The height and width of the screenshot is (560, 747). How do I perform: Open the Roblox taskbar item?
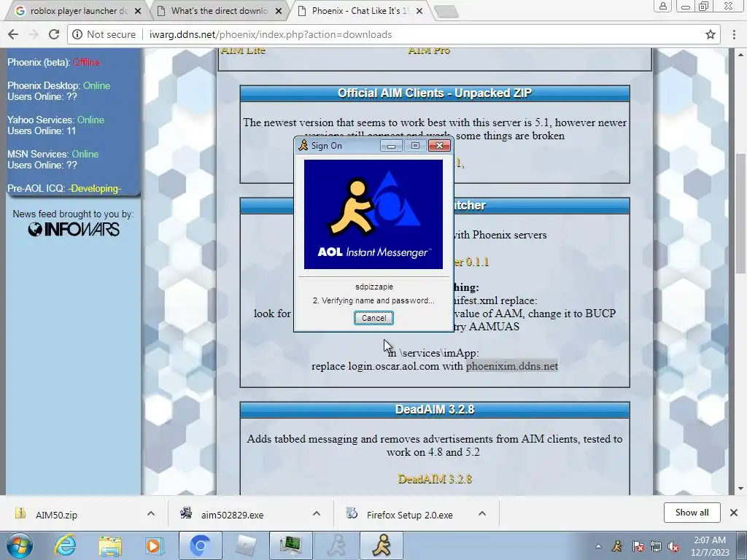tap(246, 545)
